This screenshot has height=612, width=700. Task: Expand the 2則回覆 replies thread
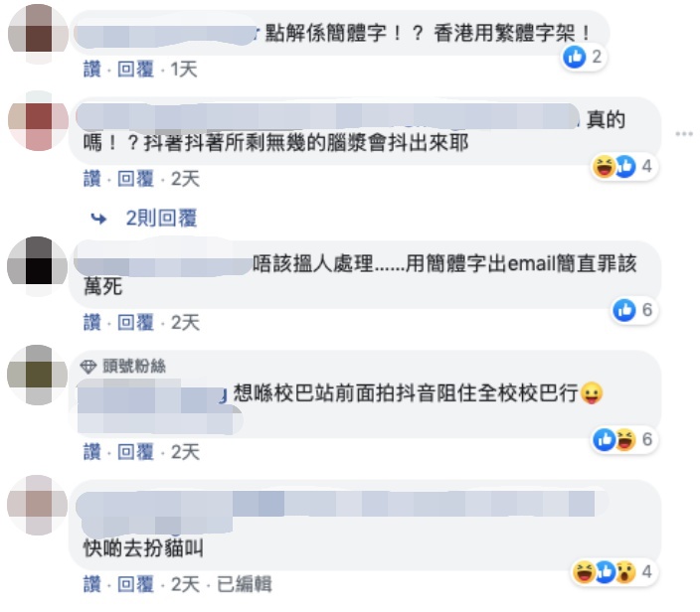point(161,219)
